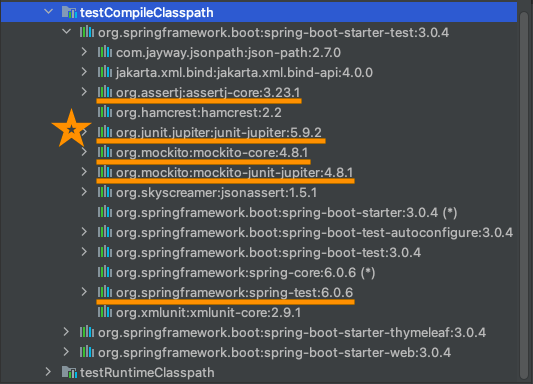Click library icon of spring-boot-starter-thymeleaf:3.0.4
533x384 pixels.
[x=87, y=332]
